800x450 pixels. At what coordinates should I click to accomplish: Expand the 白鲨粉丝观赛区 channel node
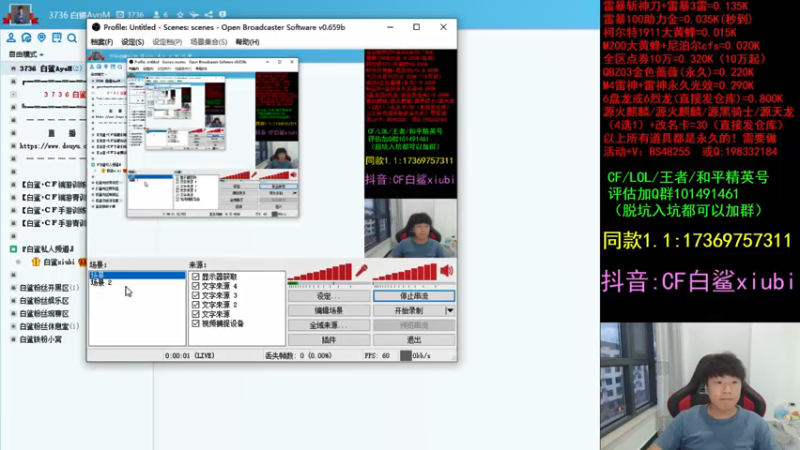pos(13,314)
